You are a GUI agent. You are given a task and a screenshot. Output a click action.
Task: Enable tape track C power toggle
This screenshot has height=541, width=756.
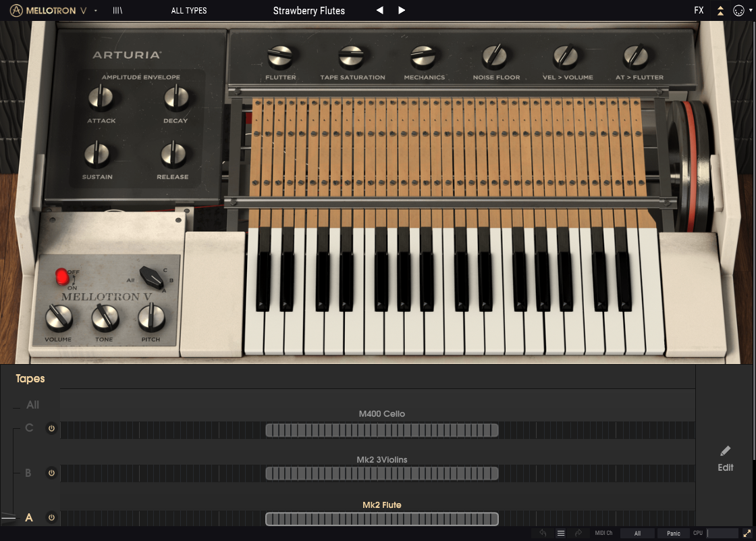(51, 428)
